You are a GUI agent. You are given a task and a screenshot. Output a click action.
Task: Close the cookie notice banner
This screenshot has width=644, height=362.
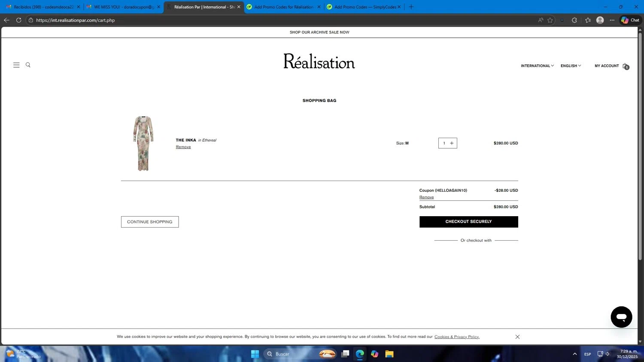[x=517, y=337]
